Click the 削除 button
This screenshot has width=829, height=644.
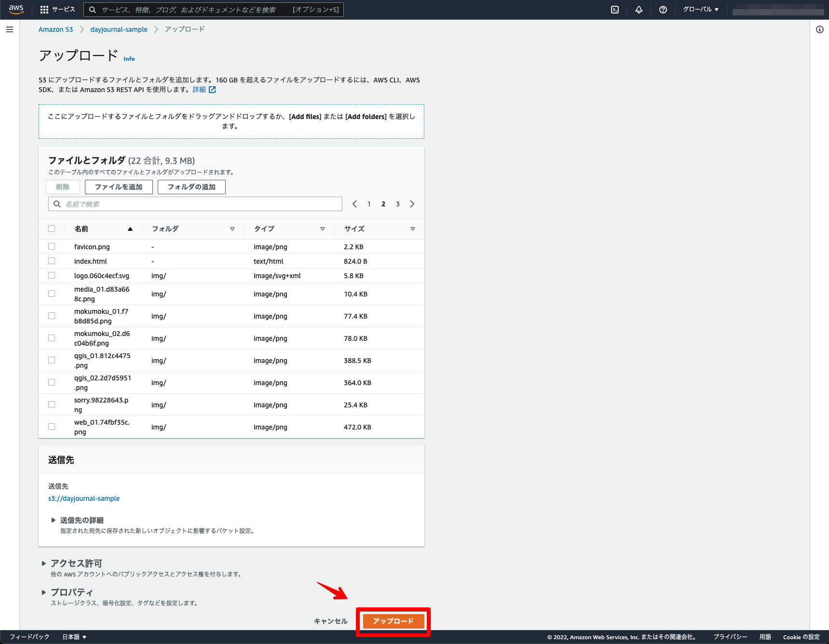(x=63, y=187)
